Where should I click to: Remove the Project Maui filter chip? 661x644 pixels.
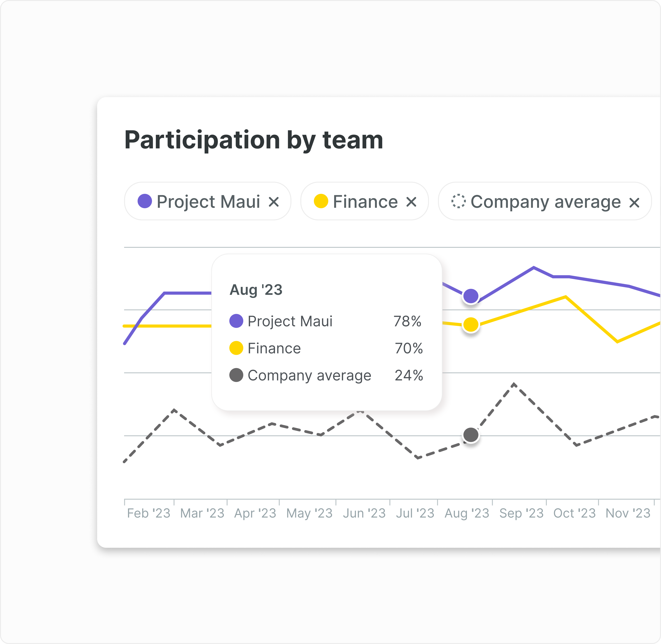tap(274, 202)
